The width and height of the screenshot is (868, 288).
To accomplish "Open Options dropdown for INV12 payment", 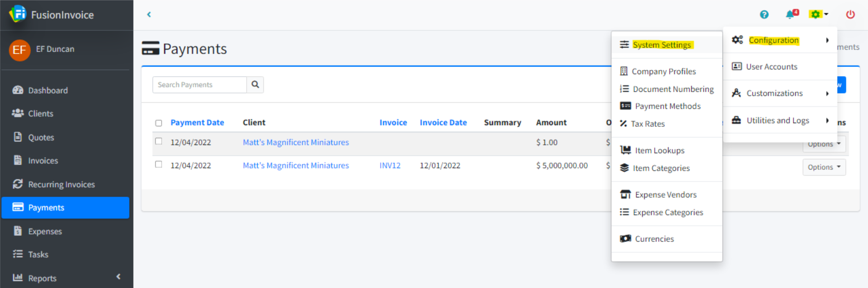I will pos(823,167).
